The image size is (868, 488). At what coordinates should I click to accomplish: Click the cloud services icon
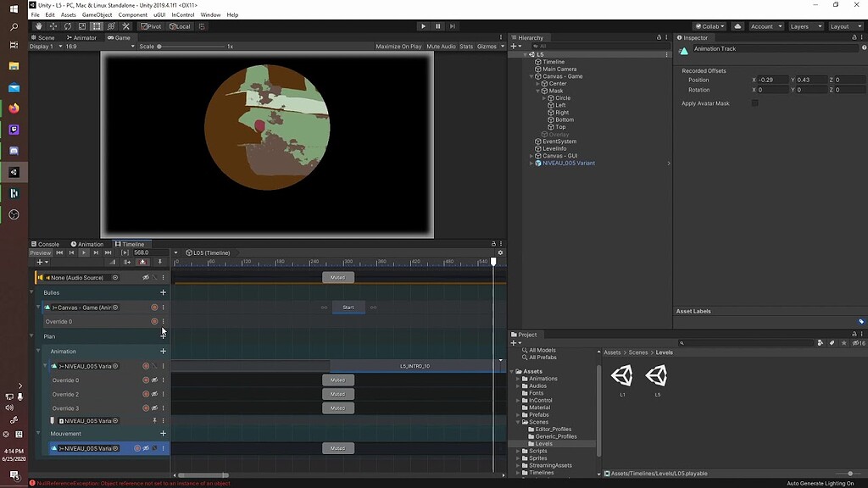737,26
